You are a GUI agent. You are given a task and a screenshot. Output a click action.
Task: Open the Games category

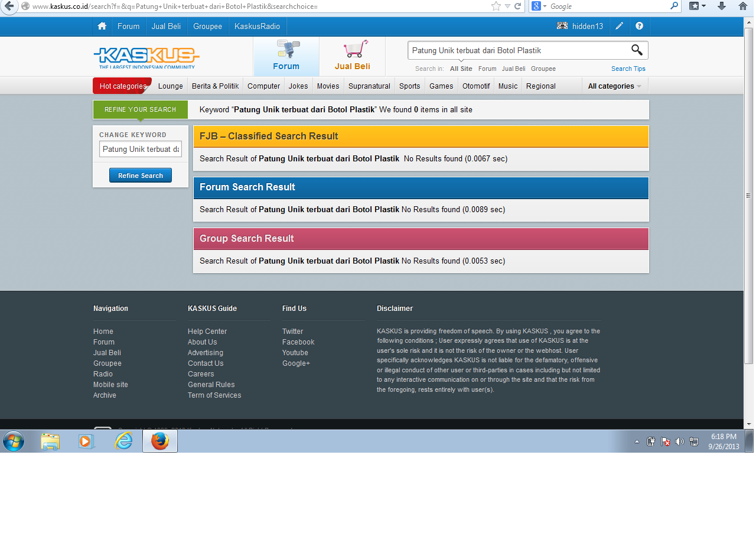click(441, 86)
